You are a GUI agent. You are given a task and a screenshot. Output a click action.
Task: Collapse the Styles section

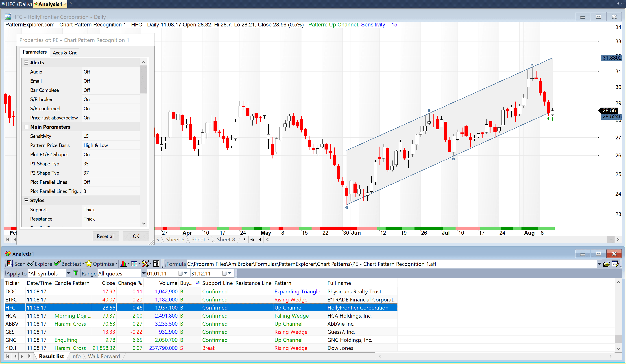(26, 200)
